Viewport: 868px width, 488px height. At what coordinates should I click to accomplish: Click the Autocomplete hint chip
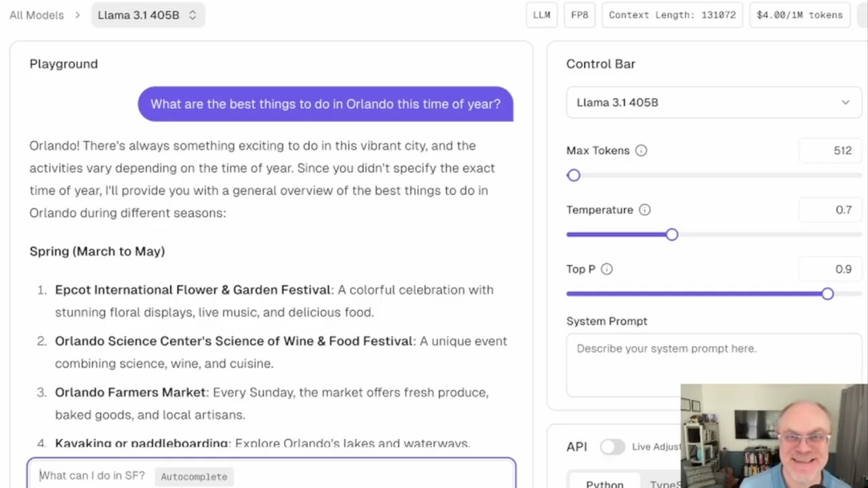point(194,476)
